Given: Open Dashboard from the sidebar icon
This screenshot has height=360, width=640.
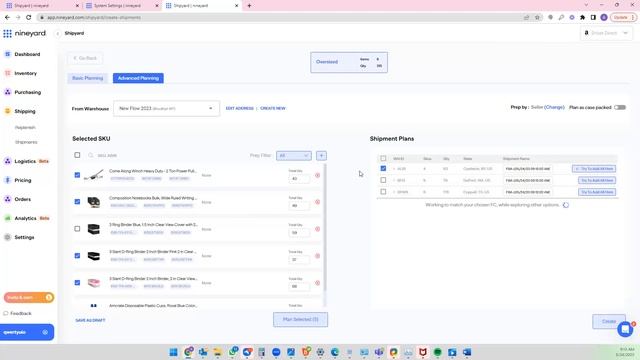Looking at the screenshot, I should pos(7,54).
